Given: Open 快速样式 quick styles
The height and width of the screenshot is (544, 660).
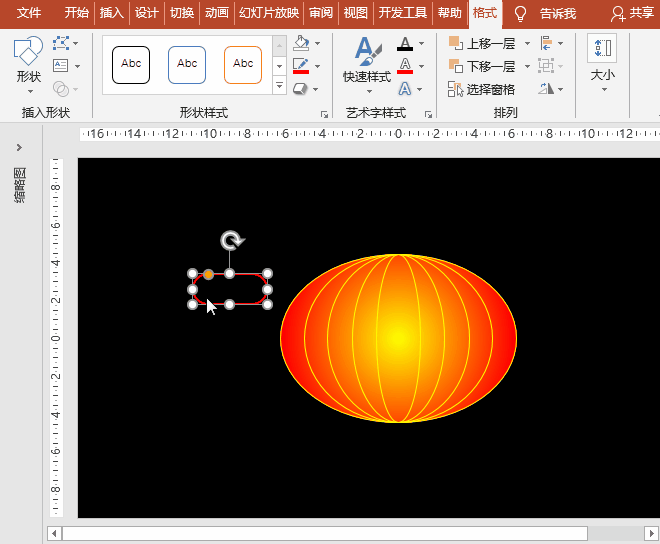Looking at the screenshot, I should [x=367, y=65].
